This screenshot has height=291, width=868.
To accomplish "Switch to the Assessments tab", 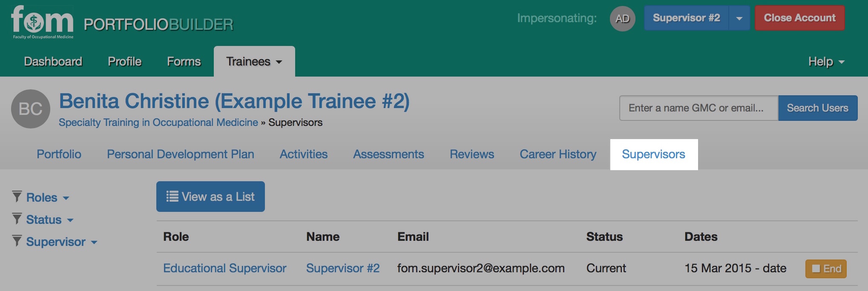I will [388, 154].
